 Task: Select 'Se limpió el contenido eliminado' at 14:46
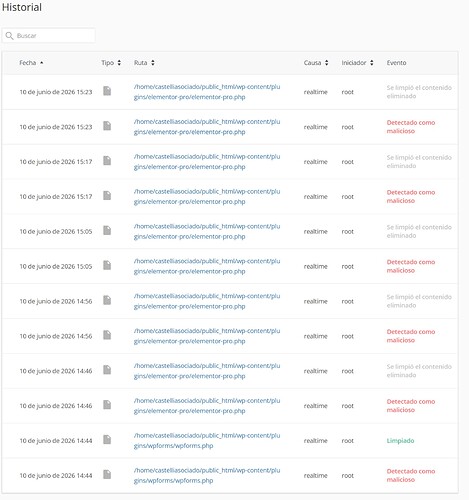point(419,371)
